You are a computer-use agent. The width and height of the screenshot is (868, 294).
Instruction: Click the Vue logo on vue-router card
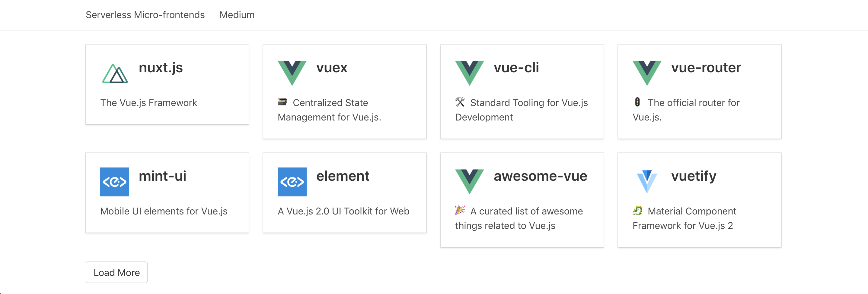pyautogui.click(x=646, y=73)
